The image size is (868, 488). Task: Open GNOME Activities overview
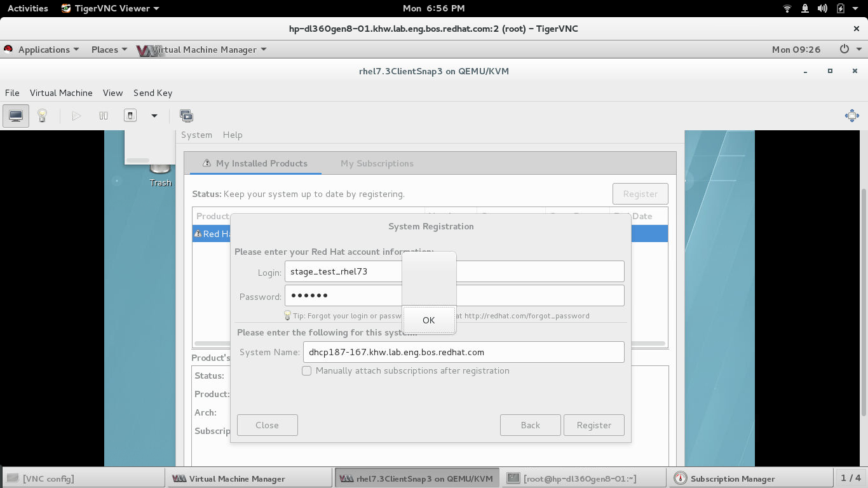(x=28, y=8)
